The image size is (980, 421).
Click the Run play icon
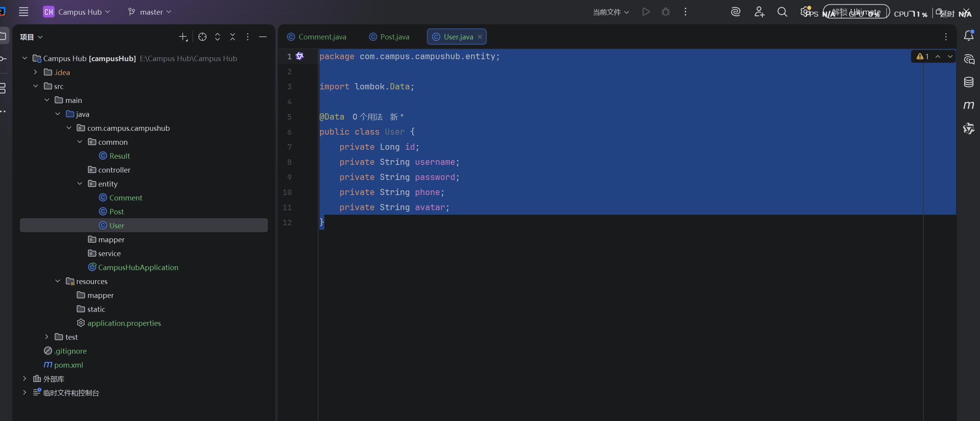pos(646,12)
